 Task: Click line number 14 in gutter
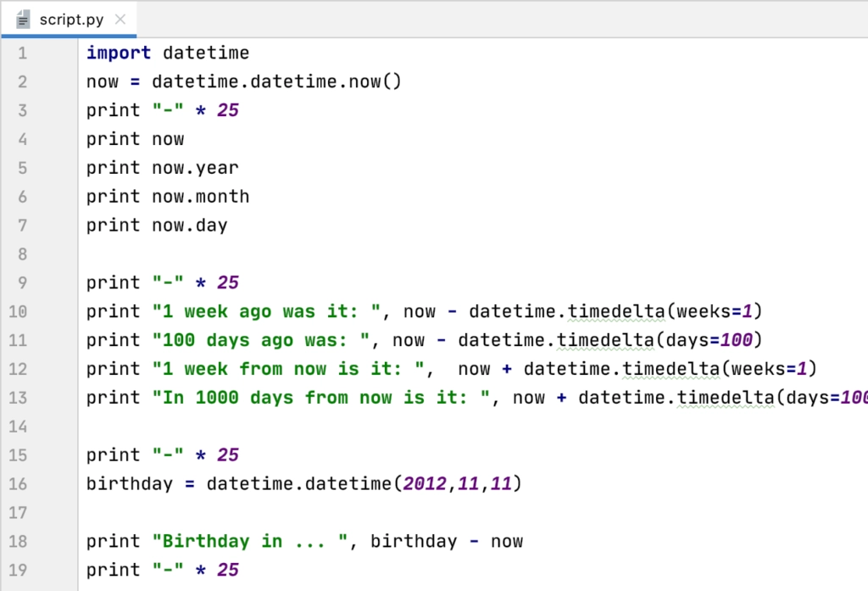(18, 427)
